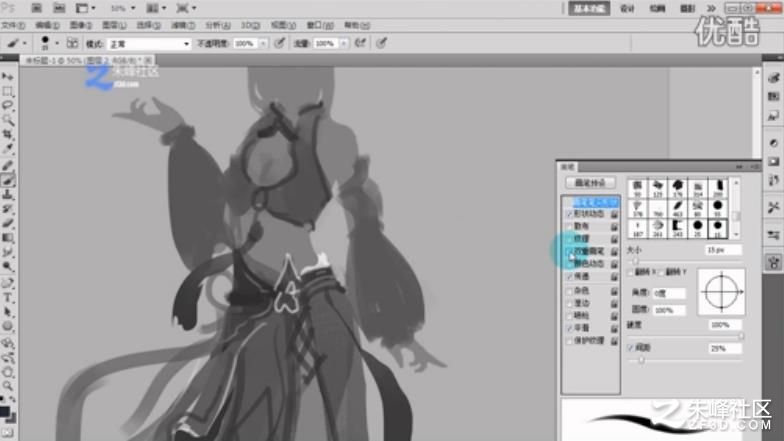The height and width of the screenshot is (441, 784).
Task: Launch Mini Bridge from application bar
Action: click(x=59, y=8)
